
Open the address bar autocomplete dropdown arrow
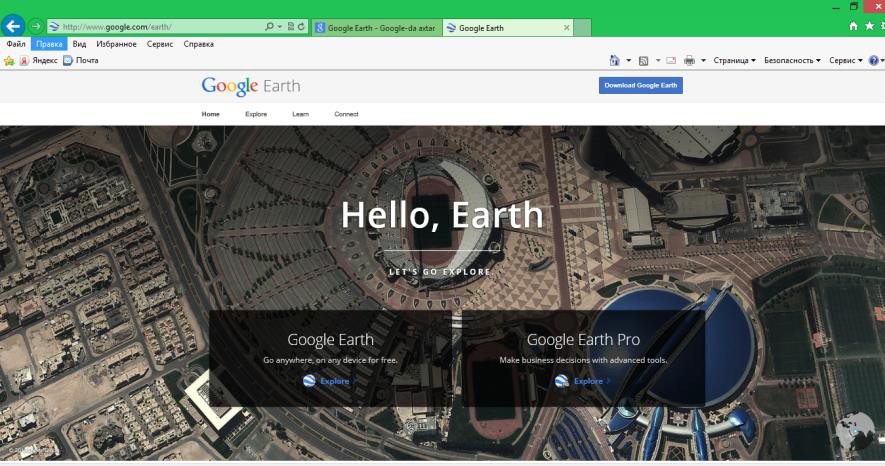click(280, 27)
